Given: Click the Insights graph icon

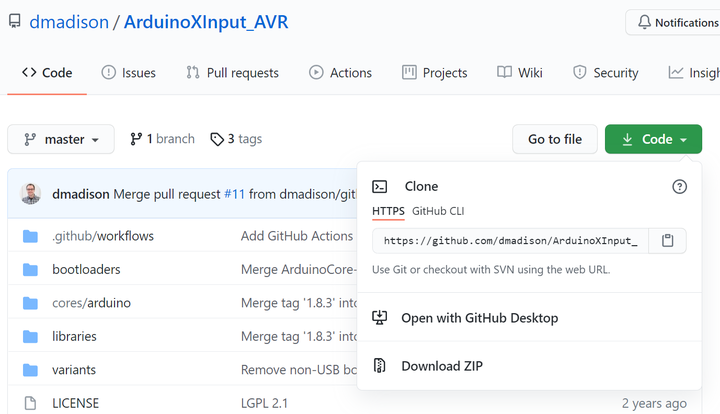Looking at the screenshot, I should (675, 72).
